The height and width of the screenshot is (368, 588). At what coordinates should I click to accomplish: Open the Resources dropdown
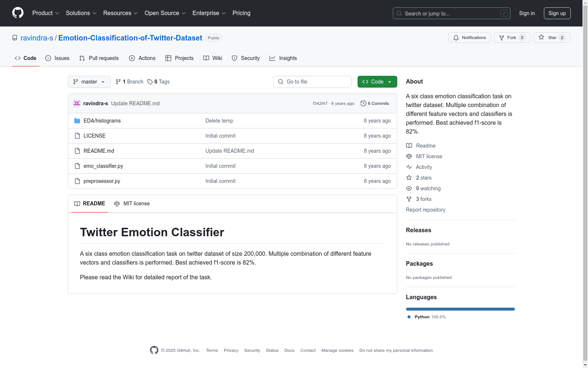tap(121, 13)
